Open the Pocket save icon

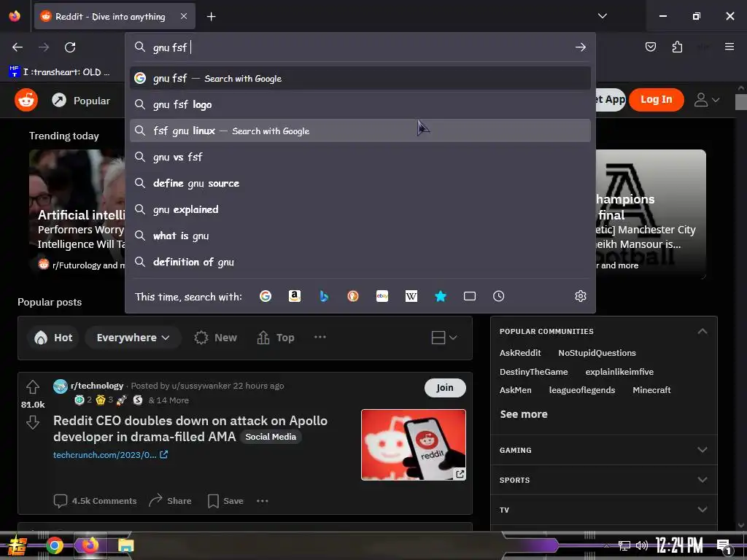click(651, 47)
